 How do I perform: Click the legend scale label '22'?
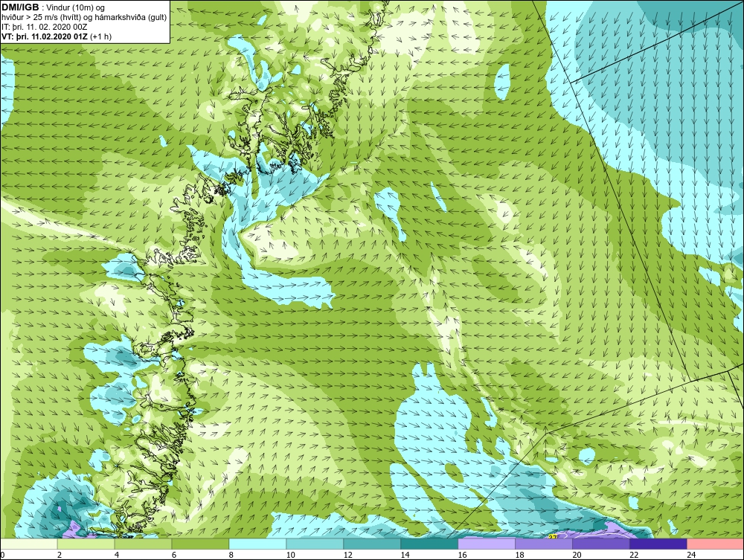[x=634, y=555]
